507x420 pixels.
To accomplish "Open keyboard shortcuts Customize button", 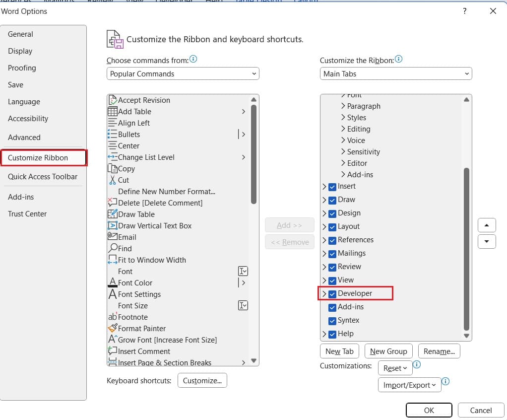I will point(202,380).
